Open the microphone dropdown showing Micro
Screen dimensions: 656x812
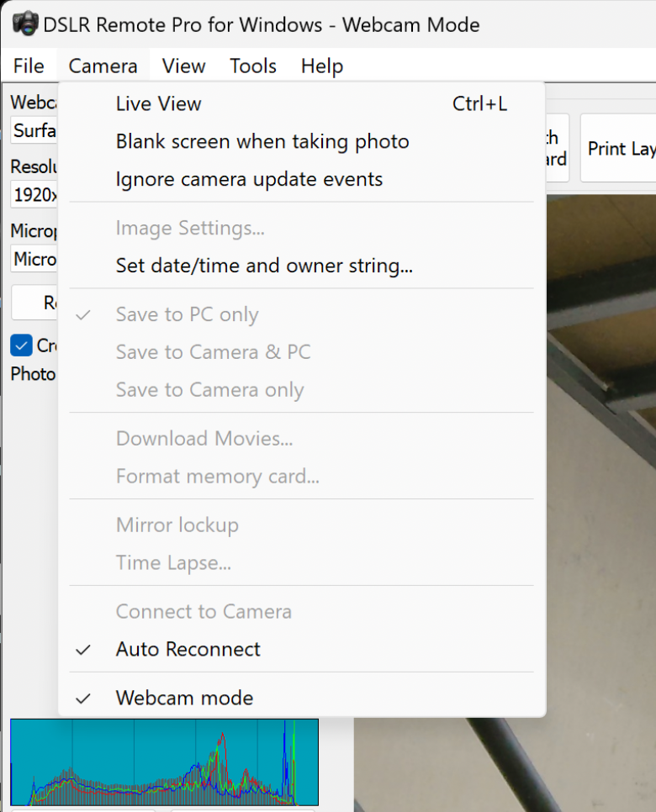click(x=34, y=259)
